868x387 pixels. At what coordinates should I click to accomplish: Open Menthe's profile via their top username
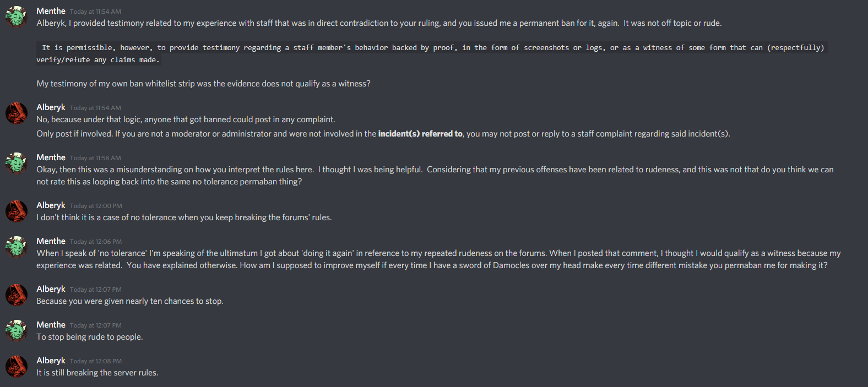click(x=51, y=10)
